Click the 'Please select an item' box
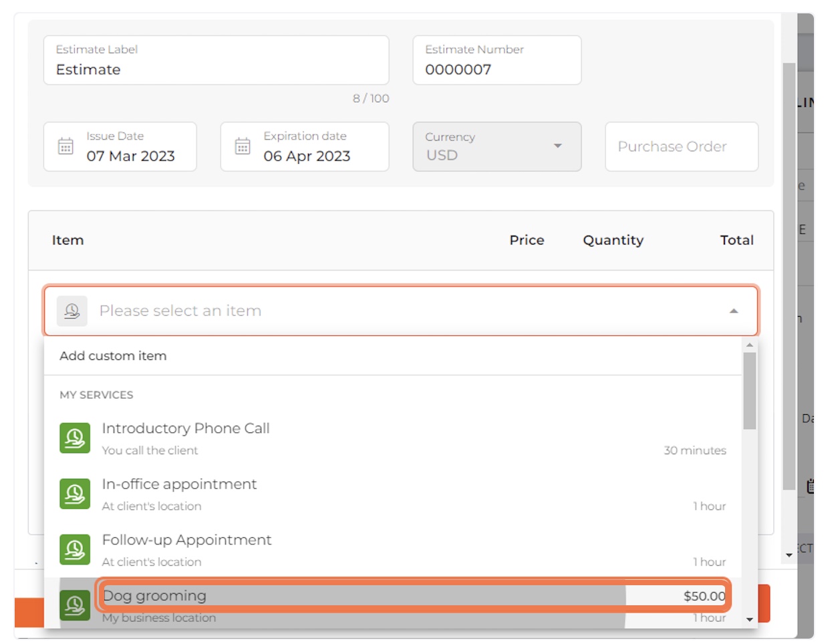 coord(401,311)
